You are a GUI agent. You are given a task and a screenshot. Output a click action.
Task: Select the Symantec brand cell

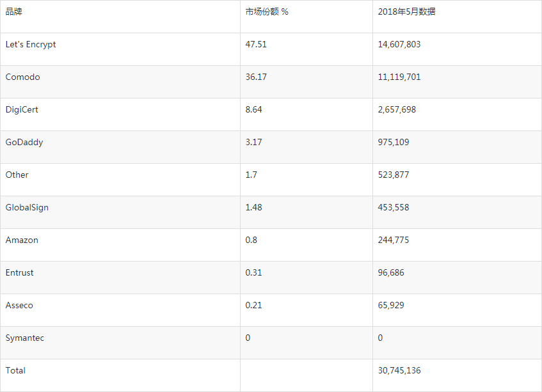(25, 338)
